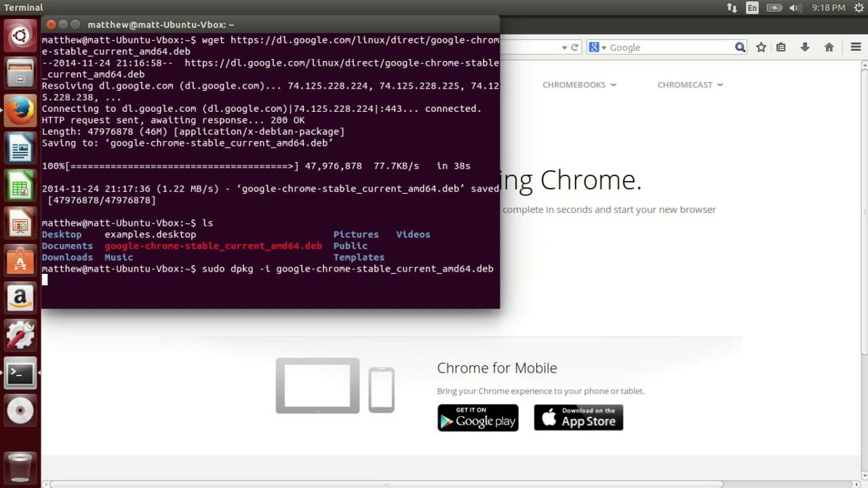Click the Firefox horizontal scrollbar
Image resolution: width=868 pixels, height=488 pixels.
[x=387, y=485]
